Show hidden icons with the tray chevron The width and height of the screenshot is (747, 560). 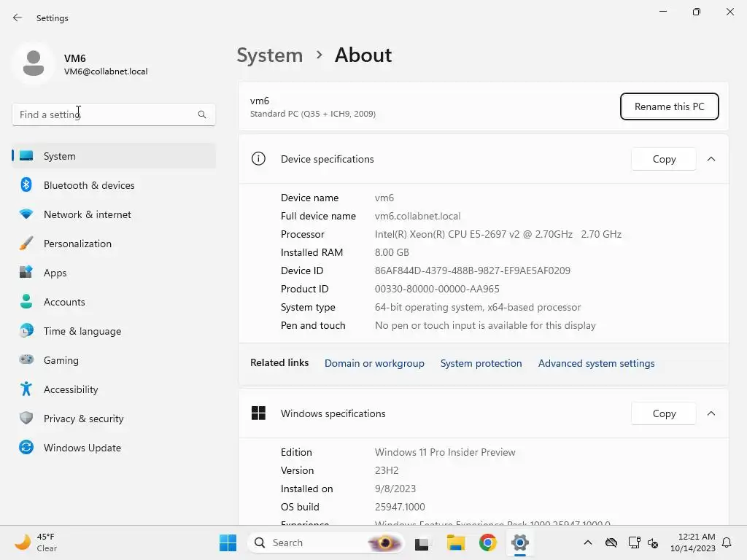coord(588,542)
